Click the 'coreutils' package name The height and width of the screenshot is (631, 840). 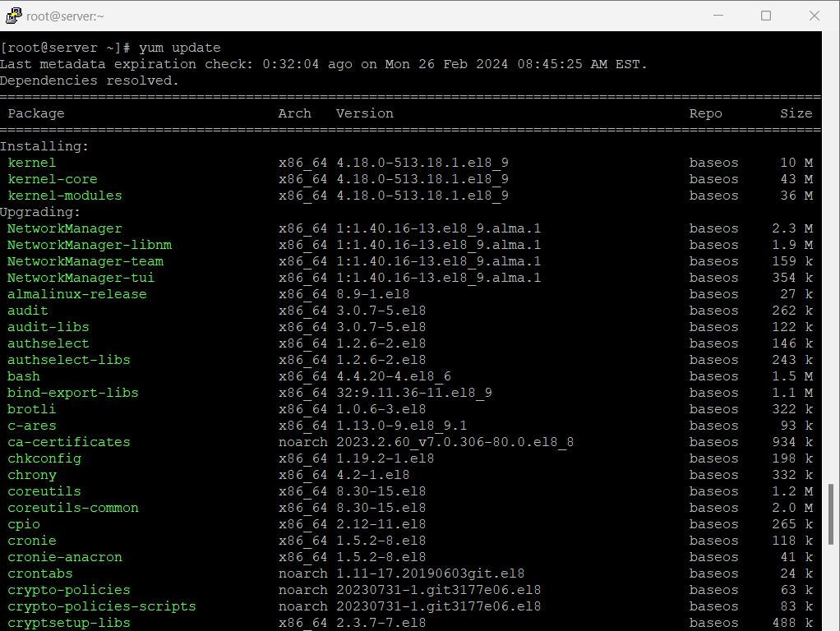[x=44, y=491]
